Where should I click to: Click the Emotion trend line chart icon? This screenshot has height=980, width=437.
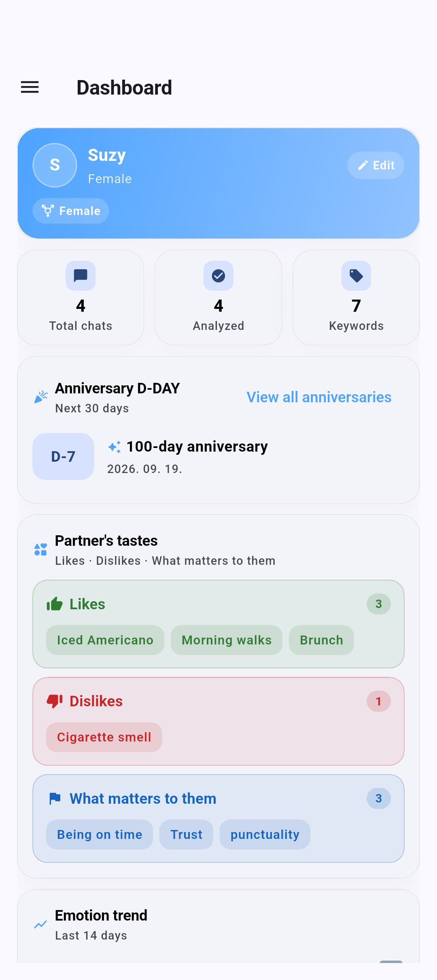click(40, 924)
